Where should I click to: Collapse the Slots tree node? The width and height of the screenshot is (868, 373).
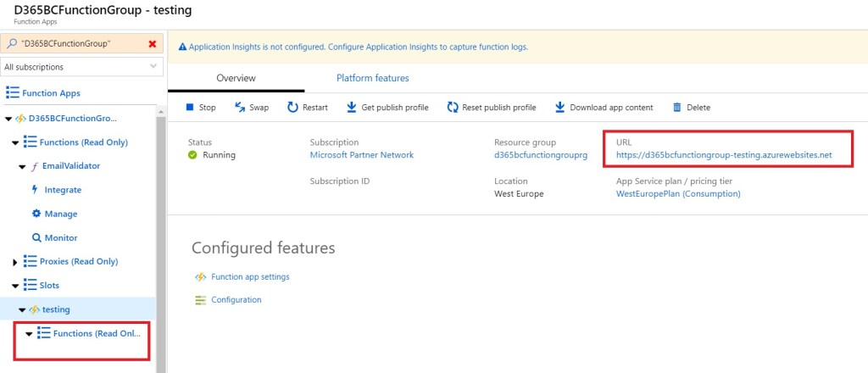pyautogui.click(x=15, y=286)
